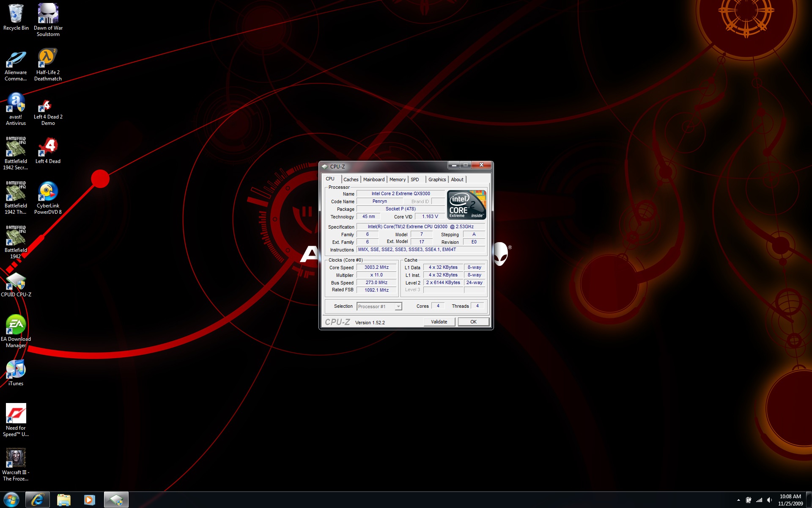Open Windows Media Player taskbar icon
812x508 pixels.
pos(90,500)
